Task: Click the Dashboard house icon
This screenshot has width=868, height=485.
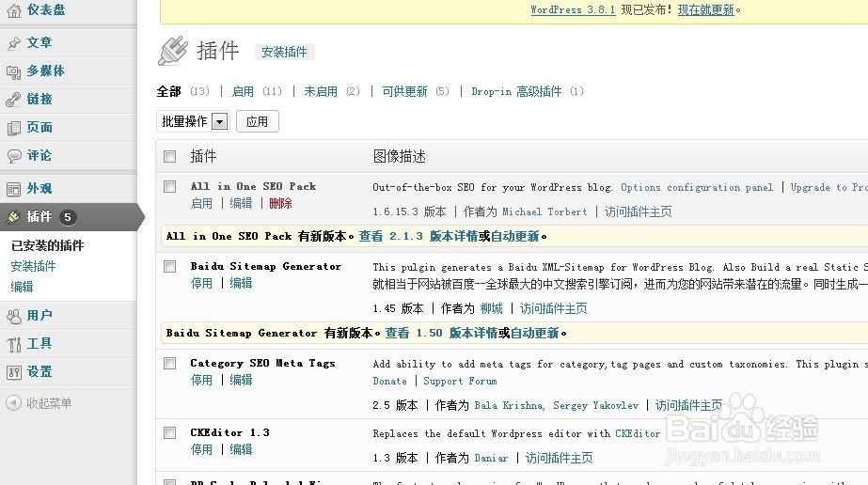Action: pos(14,10)
